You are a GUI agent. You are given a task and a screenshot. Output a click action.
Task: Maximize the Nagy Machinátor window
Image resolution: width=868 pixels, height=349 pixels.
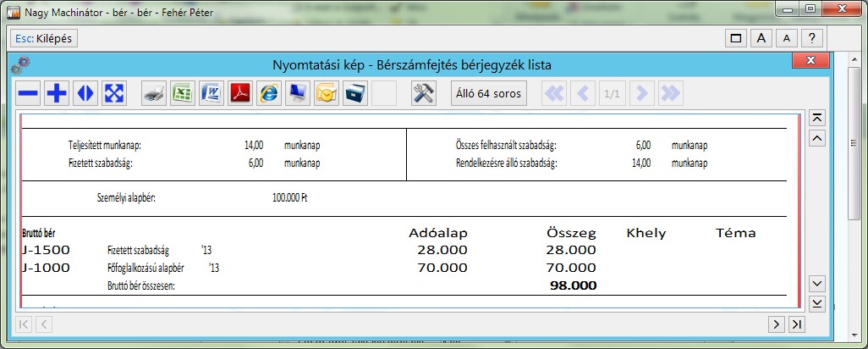(x=810, y=9)
